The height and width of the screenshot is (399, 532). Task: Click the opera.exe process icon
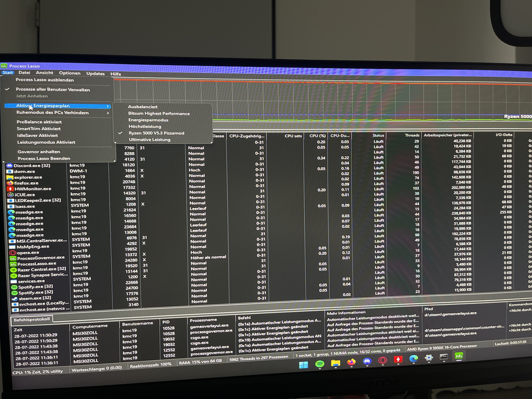[12, 253]
